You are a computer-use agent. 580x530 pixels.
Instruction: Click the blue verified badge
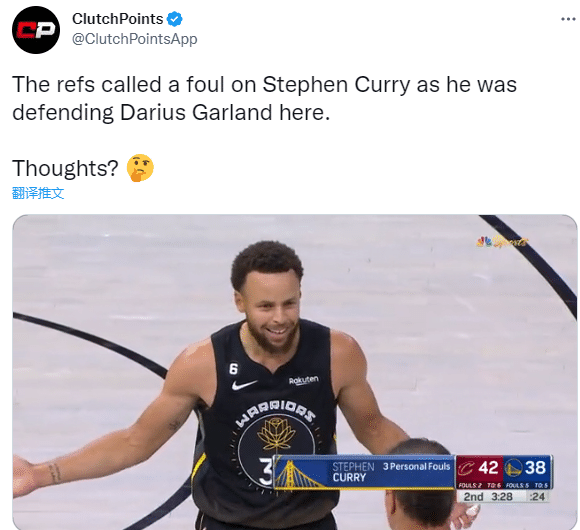174,19
